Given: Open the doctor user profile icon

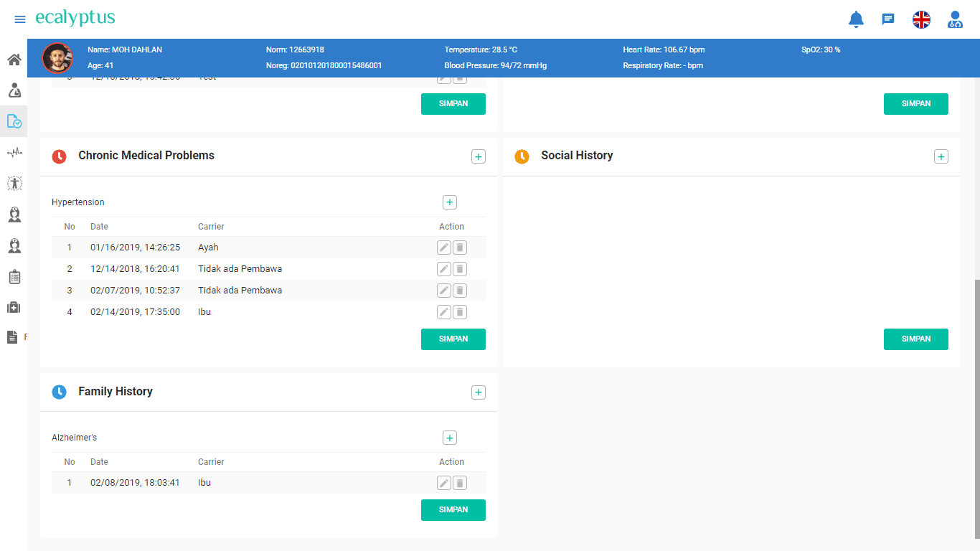Looking at the screenshot, I should tap(955, 19).
